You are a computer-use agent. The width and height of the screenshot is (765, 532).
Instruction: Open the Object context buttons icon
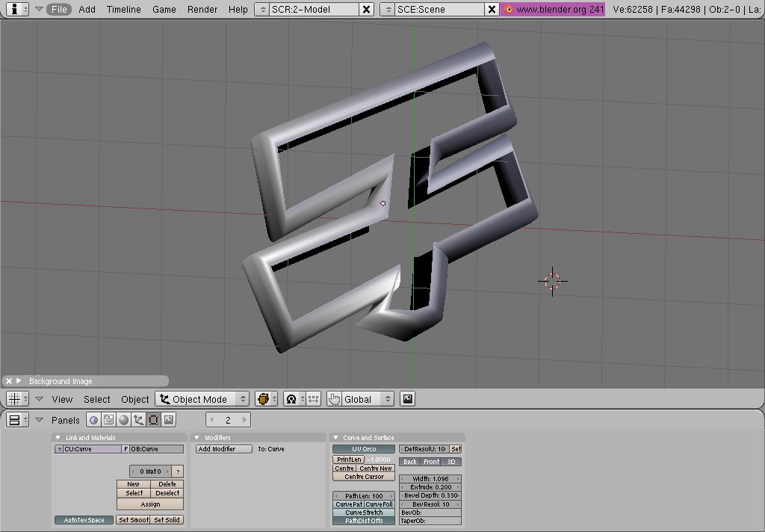(x=139, y=420)
